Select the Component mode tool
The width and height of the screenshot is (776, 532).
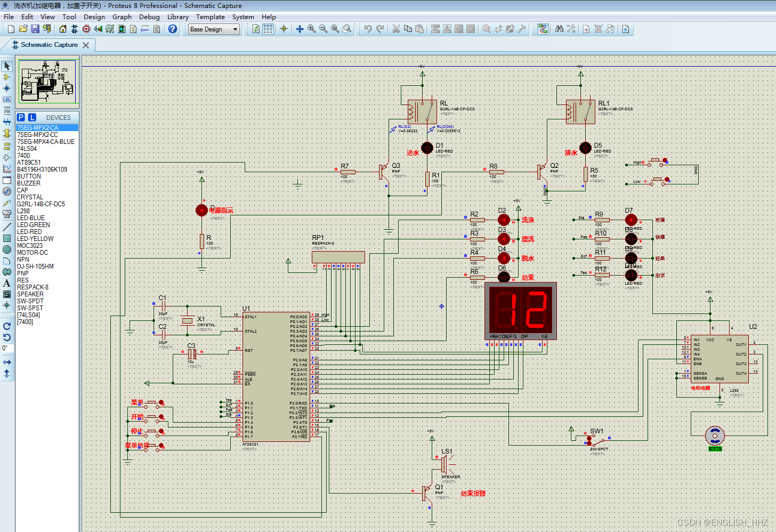point(7,77)
